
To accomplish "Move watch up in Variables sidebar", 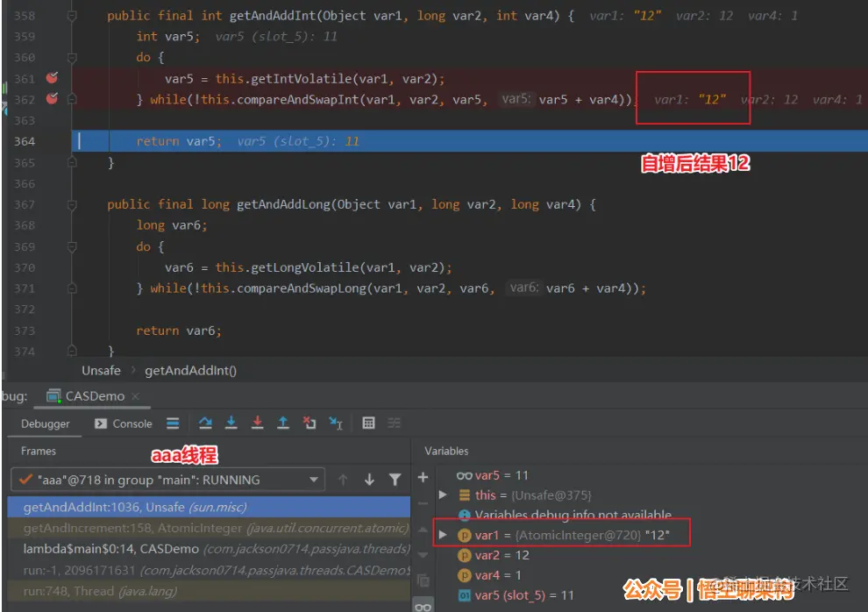I will point(423,530).
